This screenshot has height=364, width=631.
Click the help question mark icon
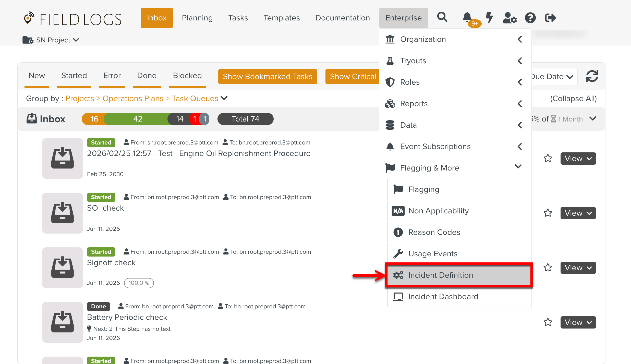pos(530,18)
